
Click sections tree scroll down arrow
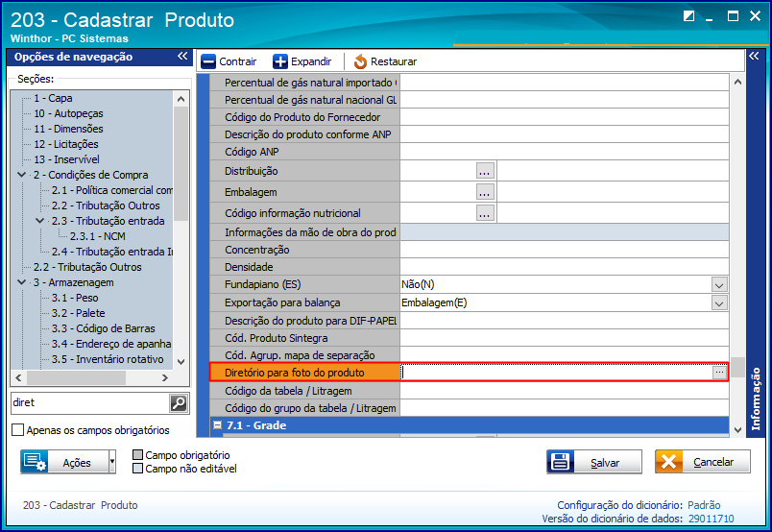(181, 362)
